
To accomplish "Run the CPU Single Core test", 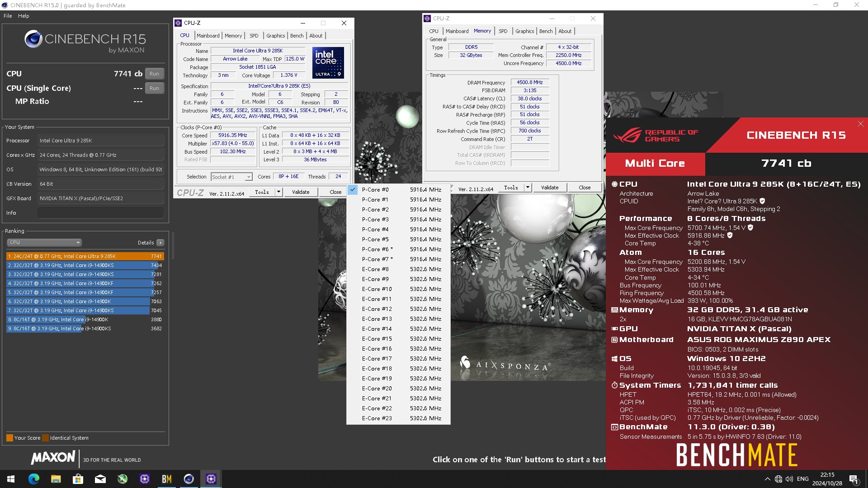I will 155,88.
